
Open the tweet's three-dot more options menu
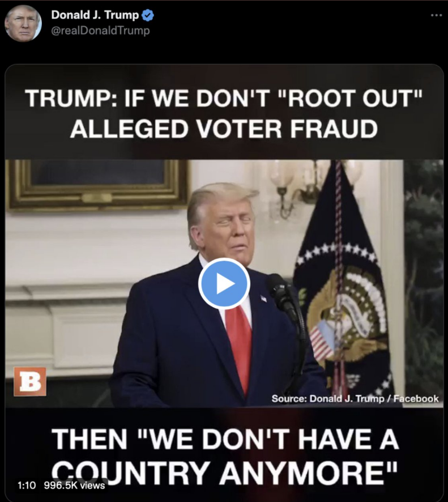click(436, 15)
